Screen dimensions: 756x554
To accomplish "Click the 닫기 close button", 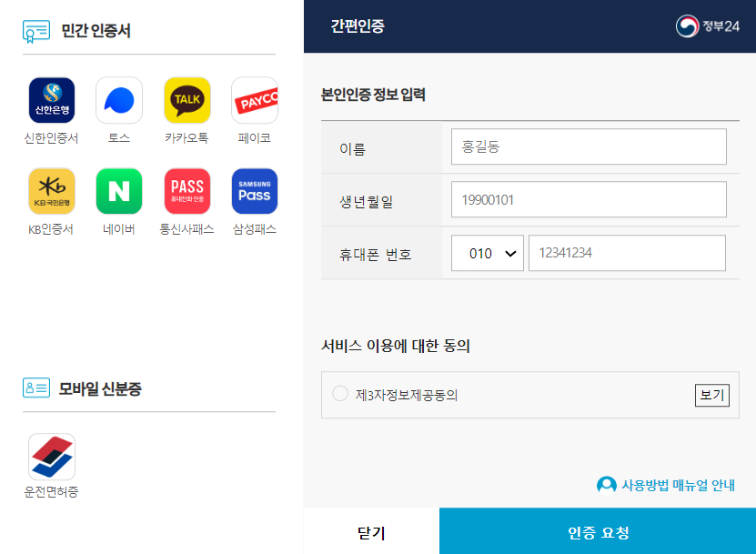I will 371,531.
